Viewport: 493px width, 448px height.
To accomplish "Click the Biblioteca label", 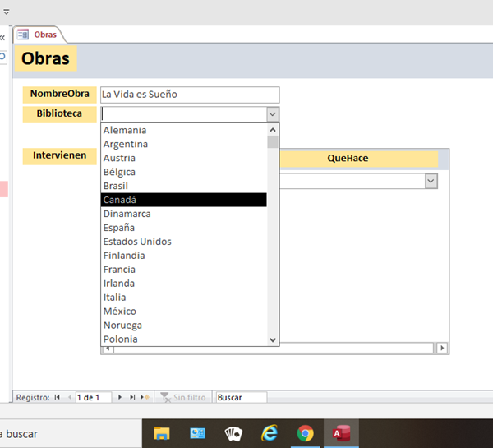I will pyautogui.click(x=59, y=113).
